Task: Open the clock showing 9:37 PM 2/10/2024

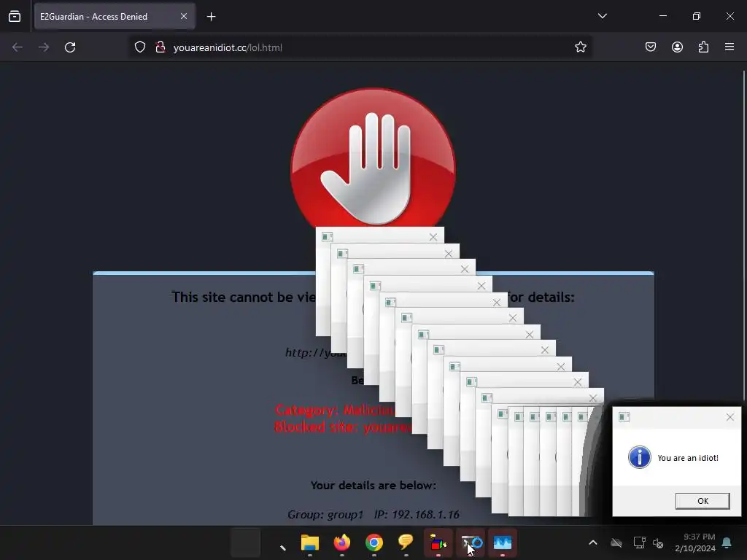Action: pos(695,542)
